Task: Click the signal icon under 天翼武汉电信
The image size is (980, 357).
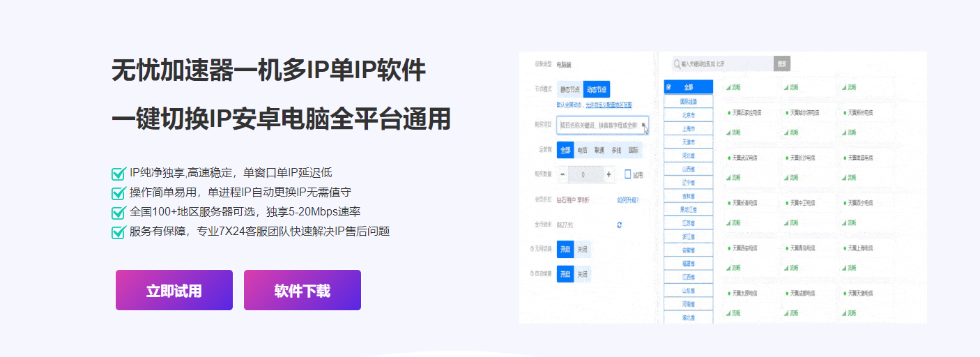Action: point(728,177)
